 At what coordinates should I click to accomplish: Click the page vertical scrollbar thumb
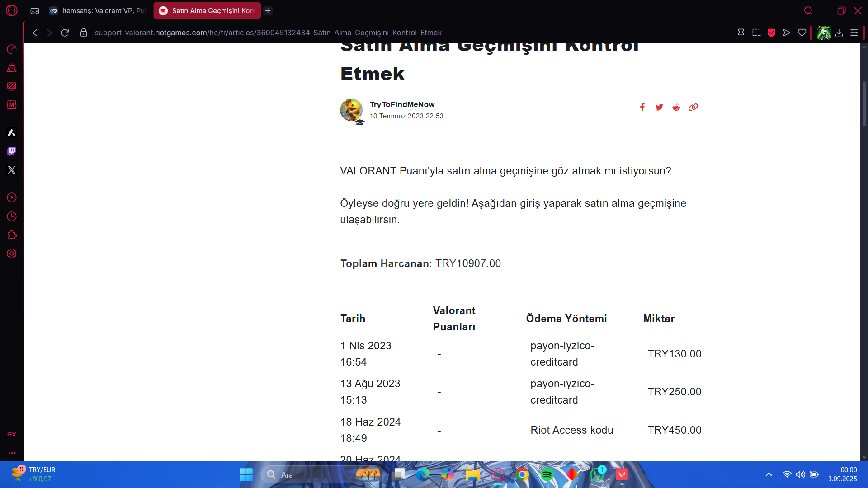click(x=864, y=104)
